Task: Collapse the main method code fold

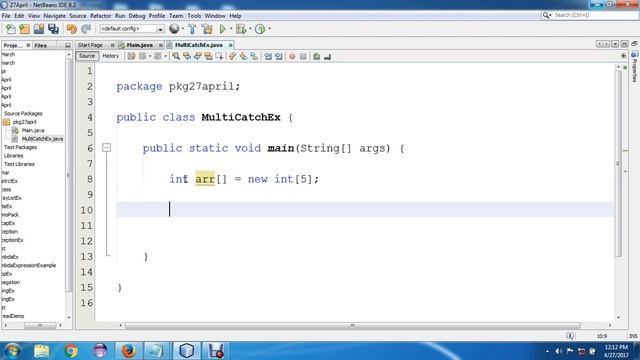Action: pos(107,147)
